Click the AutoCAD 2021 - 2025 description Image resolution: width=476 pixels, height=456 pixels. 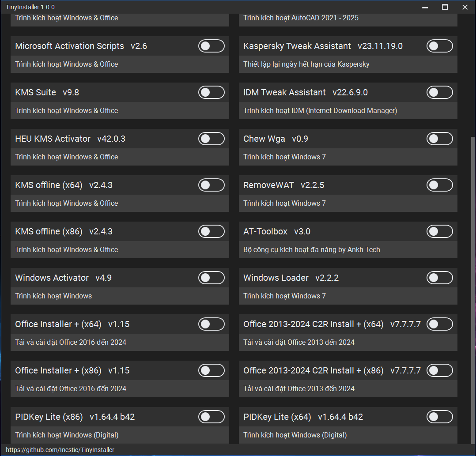[301, 18]
